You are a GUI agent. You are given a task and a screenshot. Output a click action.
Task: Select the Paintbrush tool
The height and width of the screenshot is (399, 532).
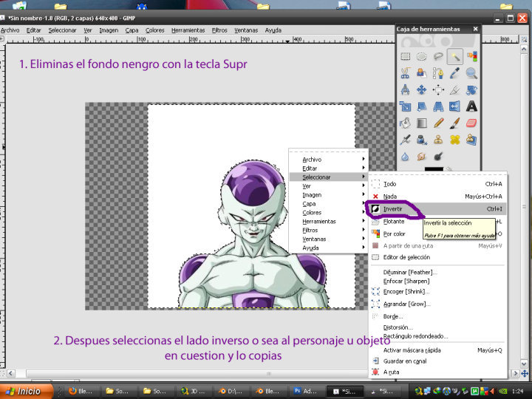[x=455, y=123]
